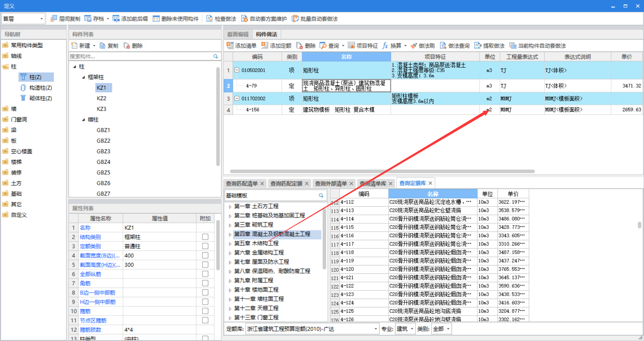Image resolution: width=644 pixels, height=341 pixels.
Task: Click the 做法刷 brush icon
Action: [414, 46]
